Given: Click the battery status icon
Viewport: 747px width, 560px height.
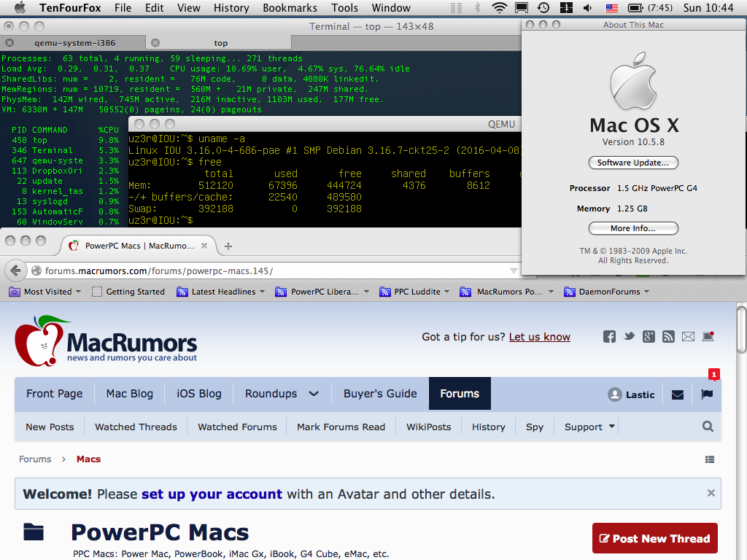Looking at the screenshot, I should click(635, 7).
